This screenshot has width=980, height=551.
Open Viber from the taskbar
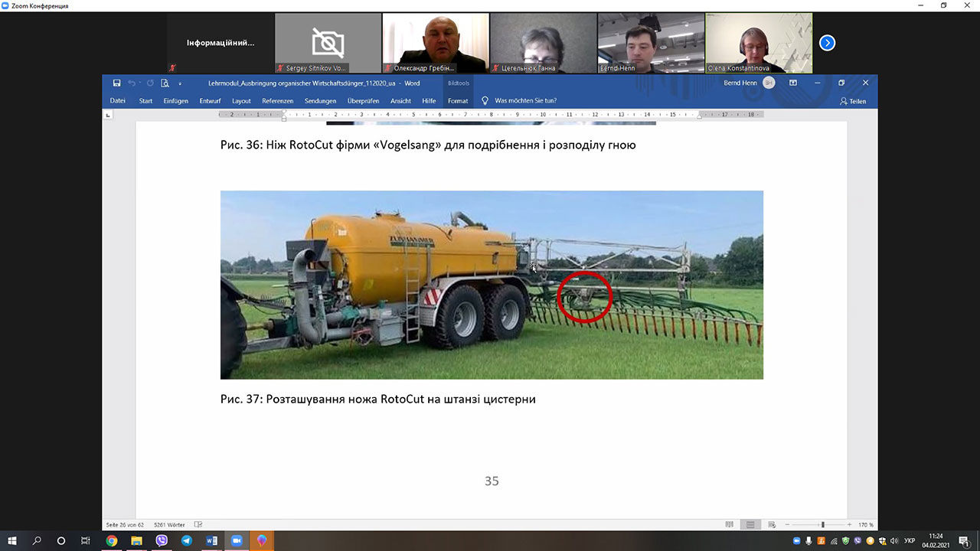(x=162, y=541)
